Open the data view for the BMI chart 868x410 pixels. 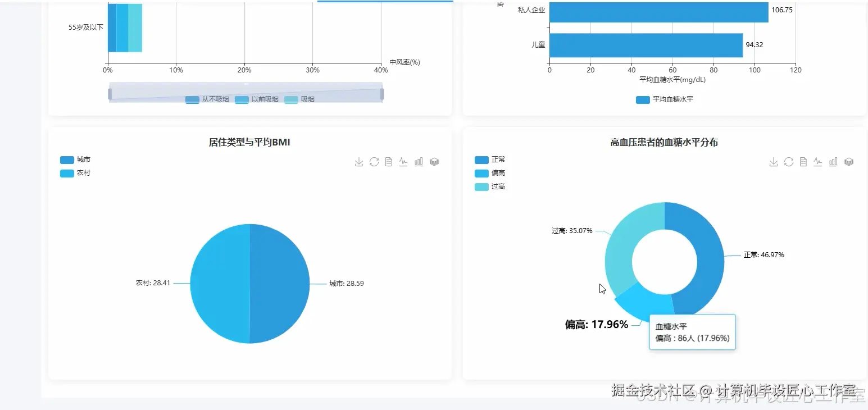[388, 162]
